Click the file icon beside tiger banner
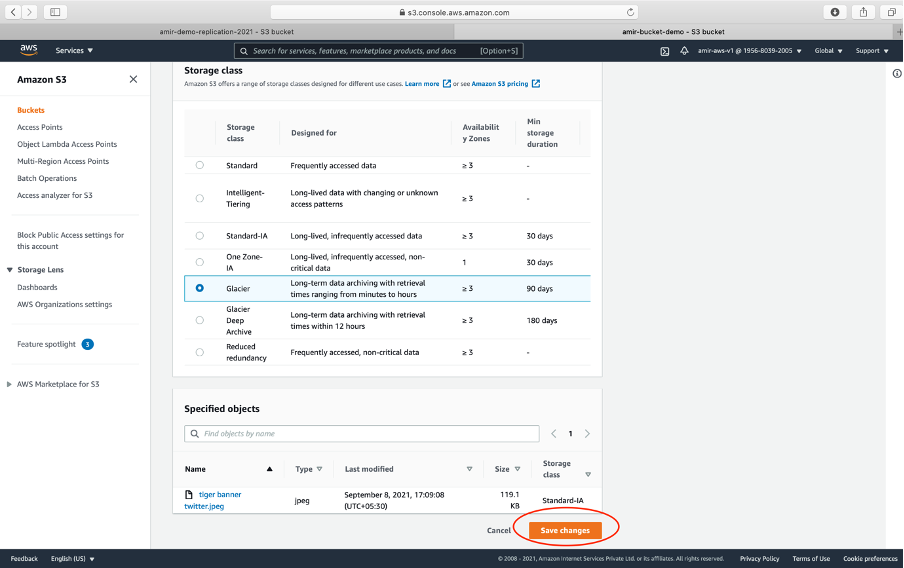Image resolution: width=904 pixels, height=568 pixels. tap(189, 494)
